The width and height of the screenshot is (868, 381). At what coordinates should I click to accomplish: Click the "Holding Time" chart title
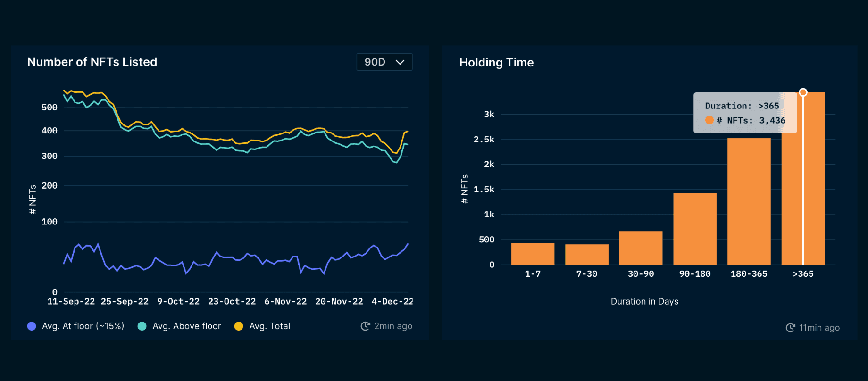[x=496, y=62]
